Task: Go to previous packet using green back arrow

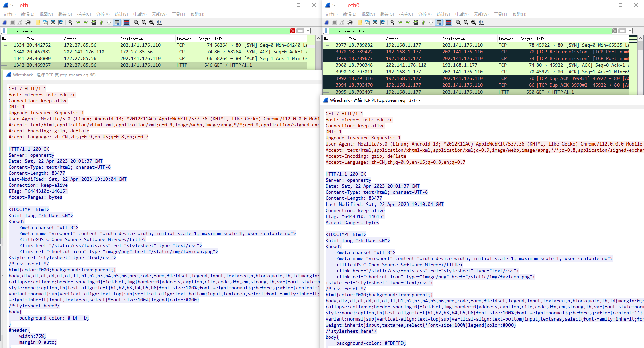Action: (78, 22)
